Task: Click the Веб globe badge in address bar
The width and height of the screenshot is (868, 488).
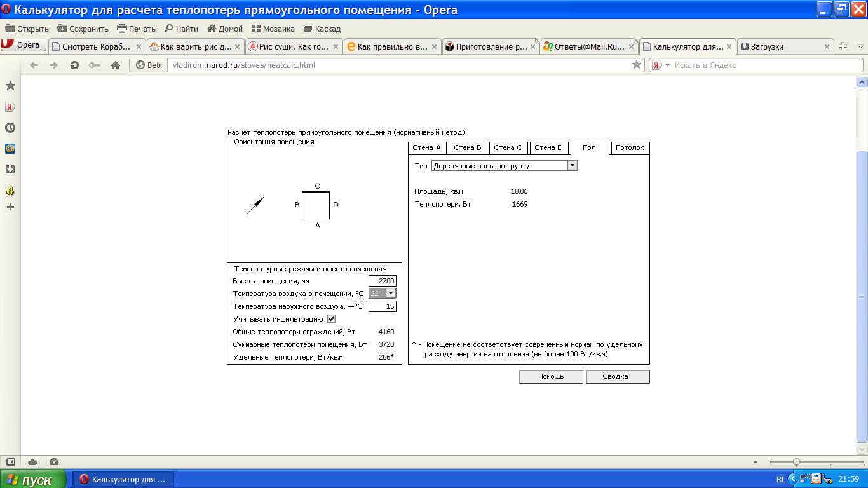Action: [148, 65]
